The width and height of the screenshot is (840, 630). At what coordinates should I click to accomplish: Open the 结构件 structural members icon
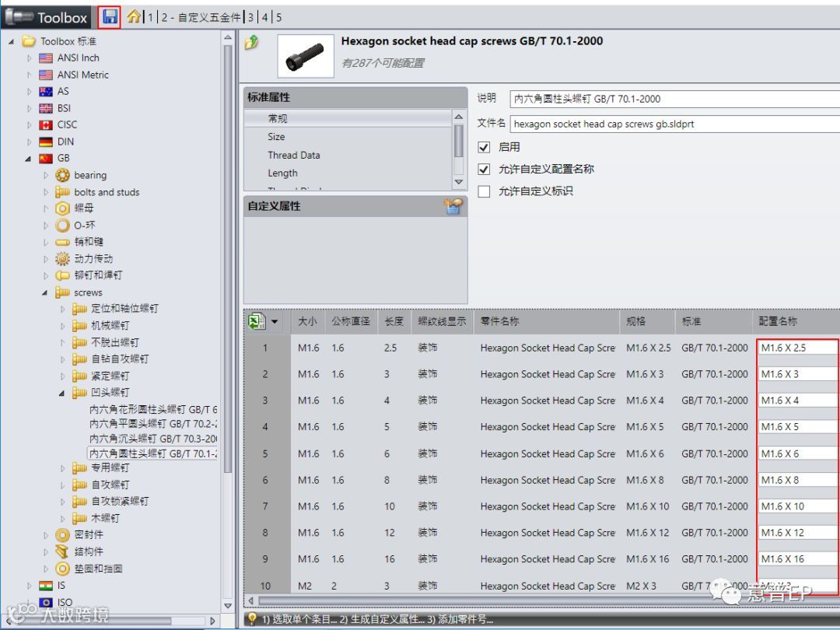pos(63,551)
